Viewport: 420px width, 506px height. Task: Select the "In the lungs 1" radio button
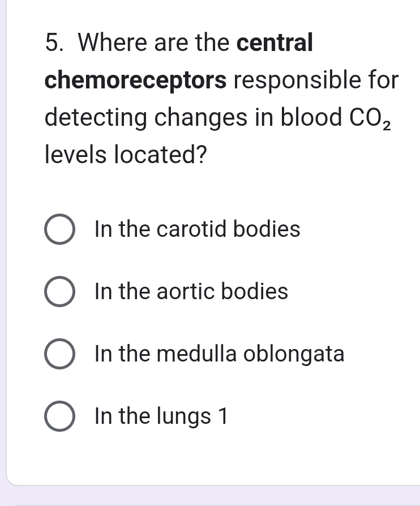coord(59,416)
